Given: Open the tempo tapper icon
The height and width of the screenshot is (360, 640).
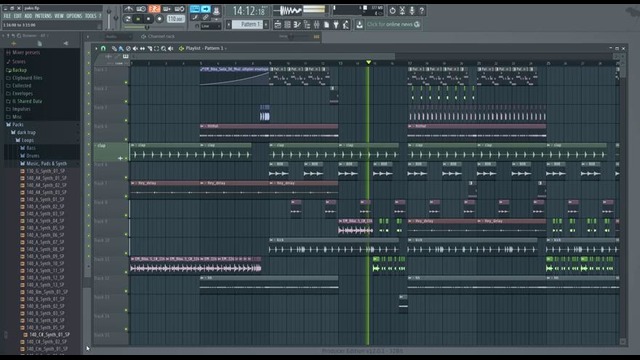Looking at the screenshot, I should coord(346,25).
